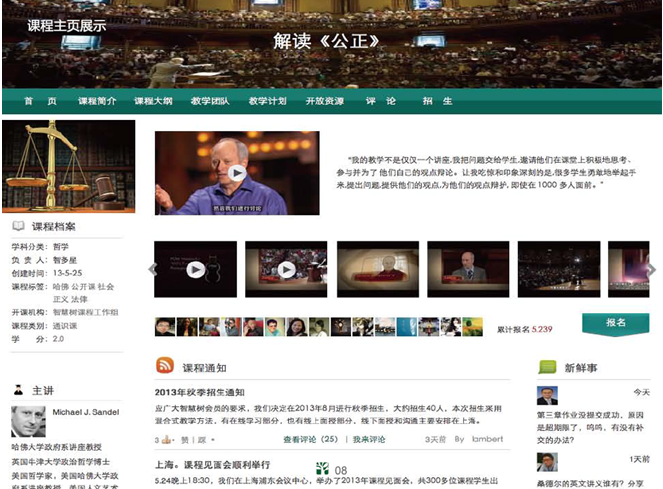Click the green chat icon beside 新鲜事

547,367
